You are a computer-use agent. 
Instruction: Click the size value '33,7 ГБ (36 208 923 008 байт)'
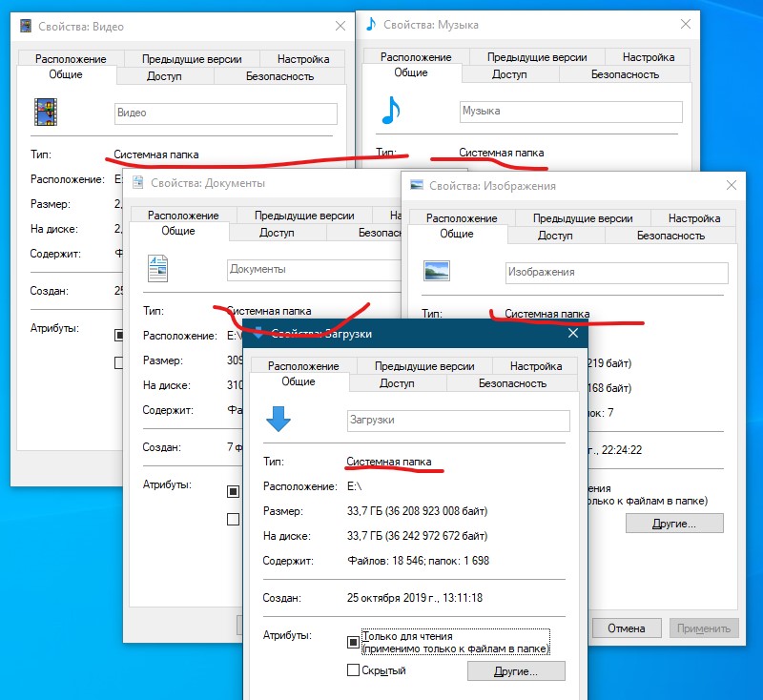pyautogui.click(x=417, y=511)
